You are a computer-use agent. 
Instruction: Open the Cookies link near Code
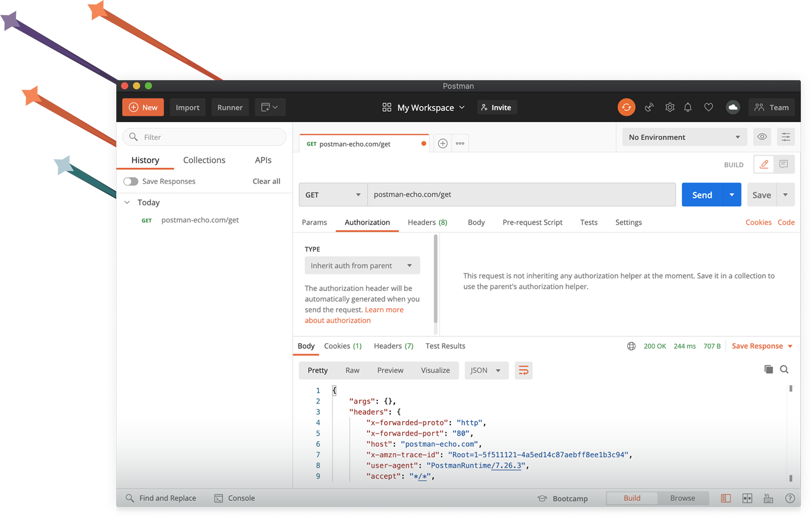[758, 222]
